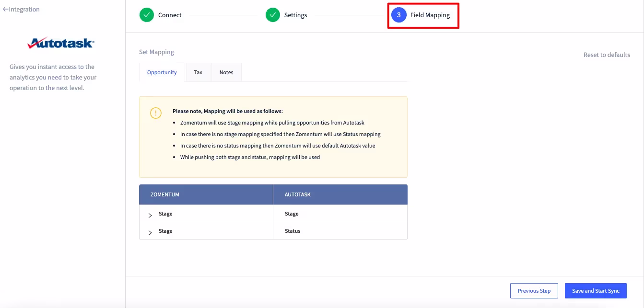Click the Previous Step button
Screen dimensions: 644x308
(534, 291)
